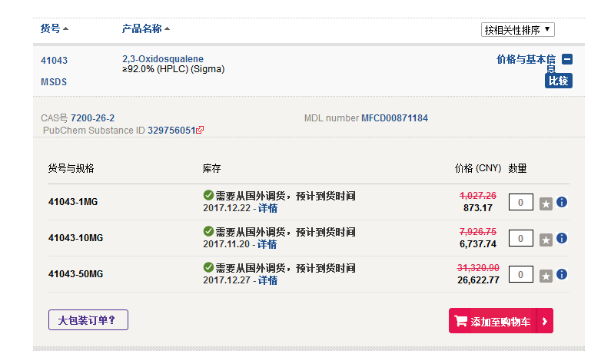The width and height of the screenshot is (611, 364).
Task: Click details link for 2017.12.22 delivery
Action: pos(267,208)
